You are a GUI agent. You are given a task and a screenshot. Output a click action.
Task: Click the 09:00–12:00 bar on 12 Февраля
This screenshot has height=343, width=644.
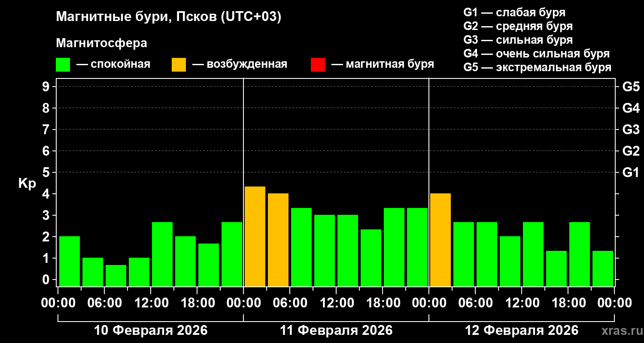[x=510, y=261]
